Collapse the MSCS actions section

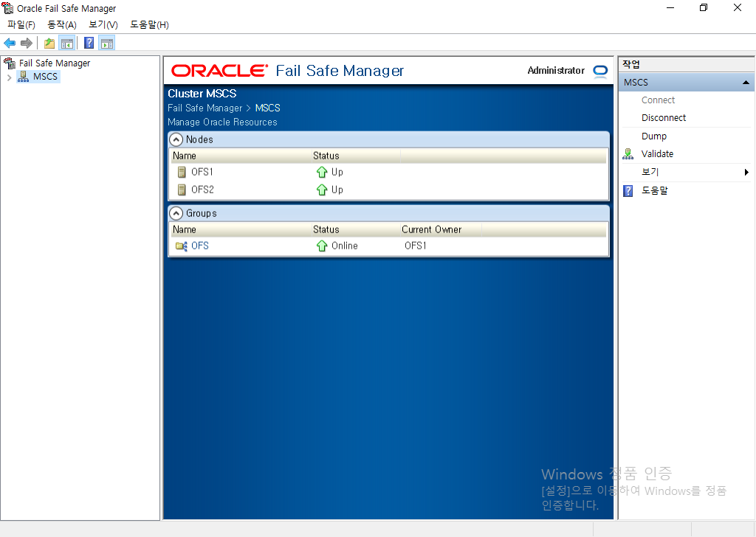746,83
